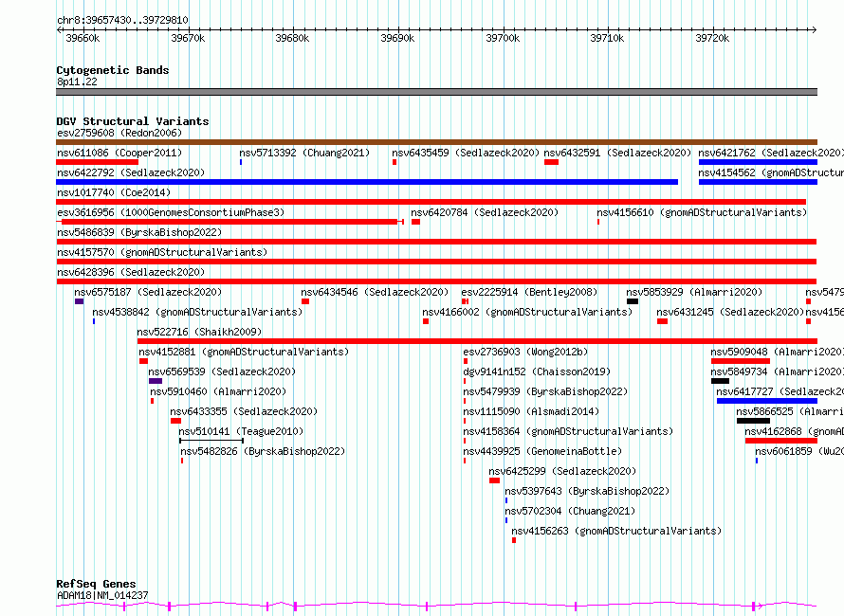Open nsv5910460 (Almarri2020) variant

[218, 391]
